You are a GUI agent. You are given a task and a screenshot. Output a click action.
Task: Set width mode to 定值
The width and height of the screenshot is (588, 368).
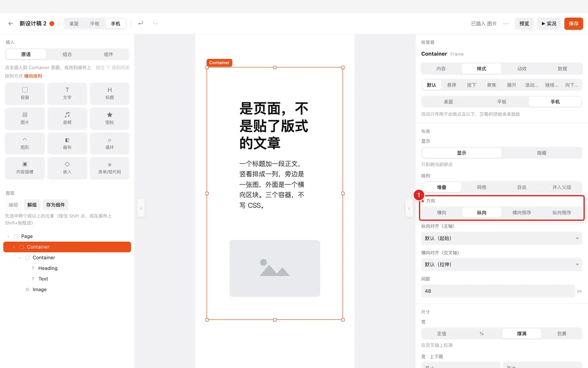(x=441, y=334)
